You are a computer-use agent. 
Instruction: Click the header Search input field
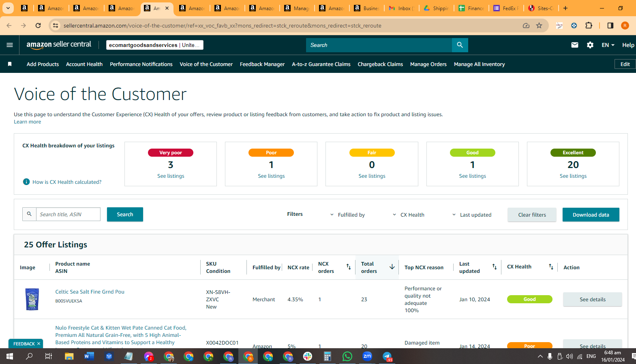[379, 45]
